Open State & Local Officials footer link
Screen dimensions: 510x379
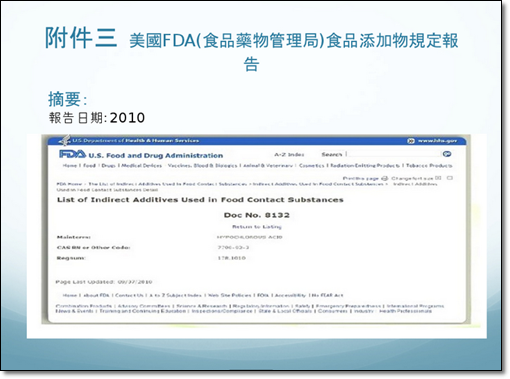coord(285,311)
